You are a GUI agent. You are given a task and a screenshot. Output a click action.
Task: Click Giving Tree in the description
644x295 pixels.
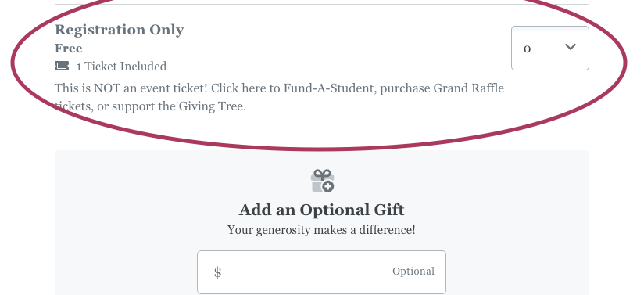[x=212, y=106]
